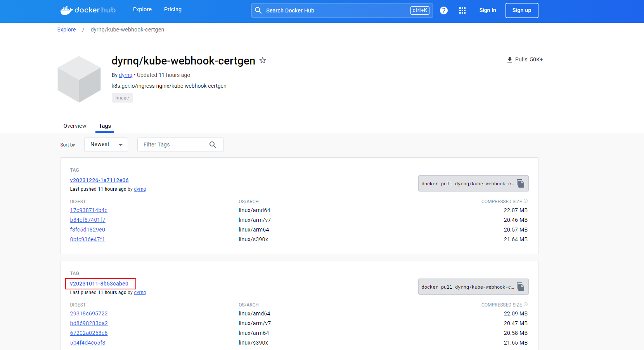Open digest f3fc5d1829e0
Image resolution: width=644 pixels, height=350 pixels.
pos(88,230)
